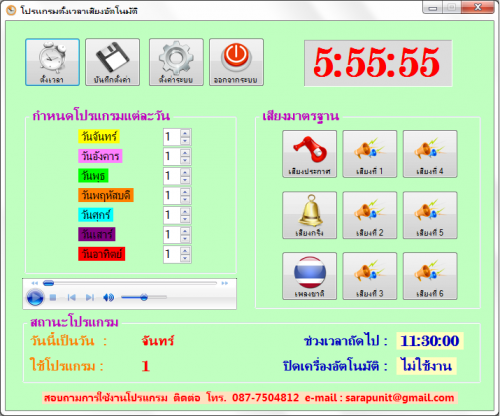Decrease Tuesday (pink) program number
The image size is (500, 416).
pos(185,161)
